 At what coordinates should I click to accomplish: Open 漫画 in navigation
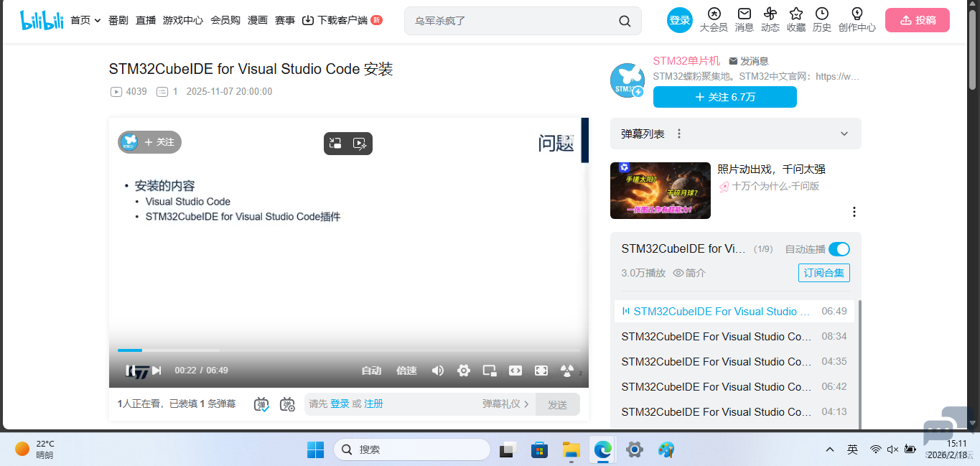258,20
